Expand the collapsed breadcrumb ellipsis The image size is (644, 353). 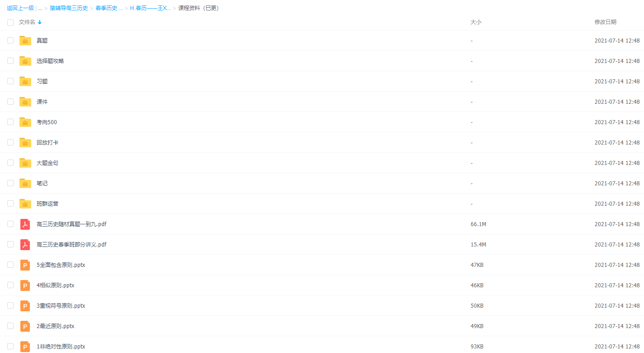tap(40, 8)
